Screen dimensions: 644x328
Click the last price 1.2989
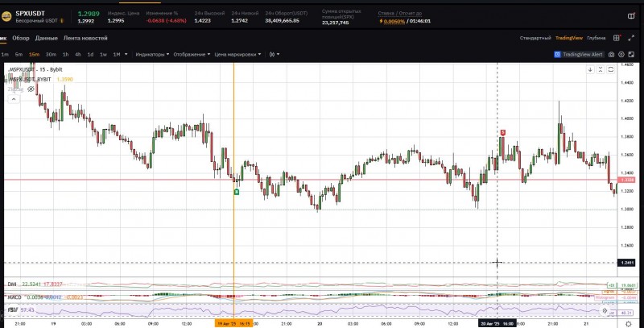tap(89, 14)
